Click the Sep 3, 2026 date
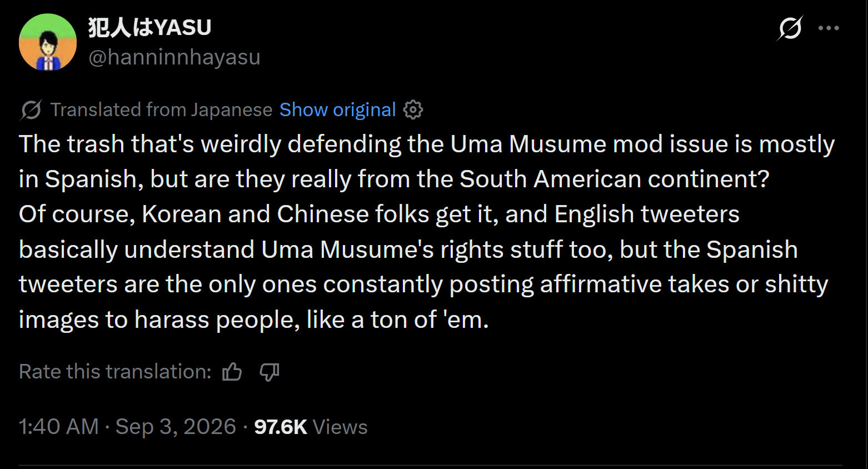 pyautogui.click(x=176, y=427)
